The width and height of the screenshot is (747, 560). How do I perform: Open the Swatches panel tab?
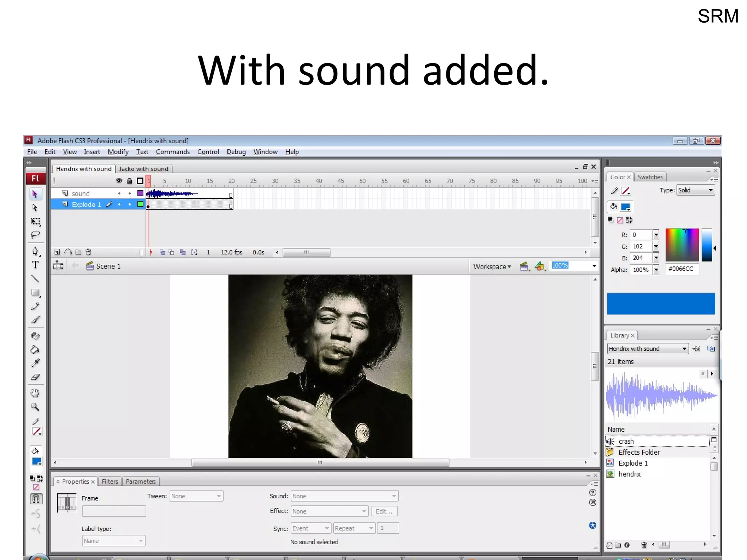pyautogui.click(x=650, y=177)
